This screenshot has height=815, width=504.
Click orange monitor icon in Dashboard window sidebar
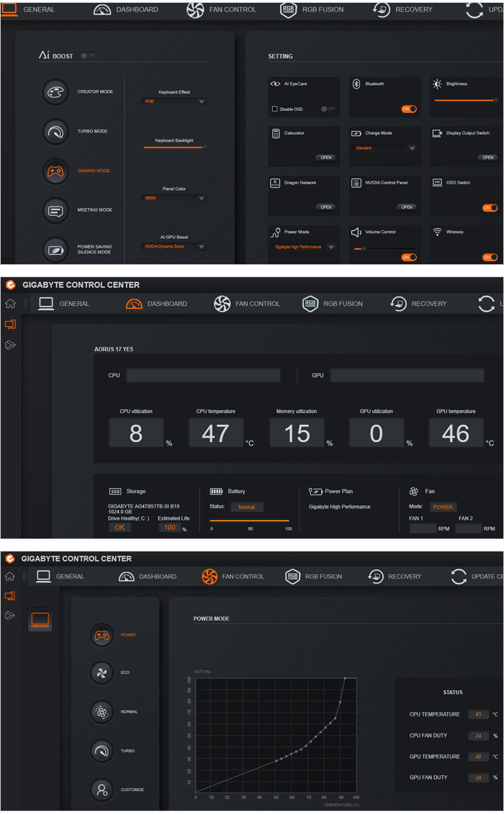tap(10, 324)
